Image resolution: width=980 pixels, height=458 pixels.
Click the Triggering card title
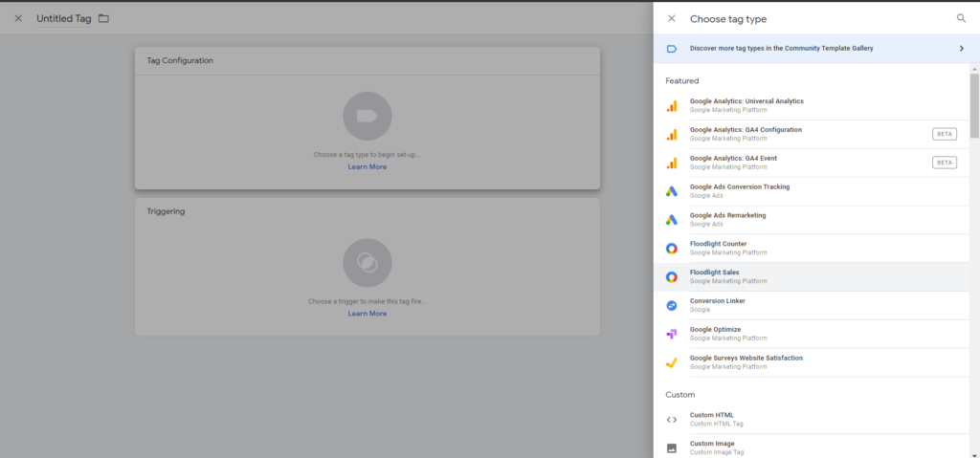[166, 212]
